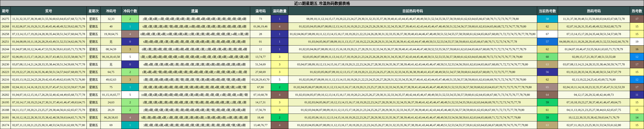This screenshot has width=644, height=129.
Task: Click current hot count 64 in row 26202
Action: coord(547,95)
